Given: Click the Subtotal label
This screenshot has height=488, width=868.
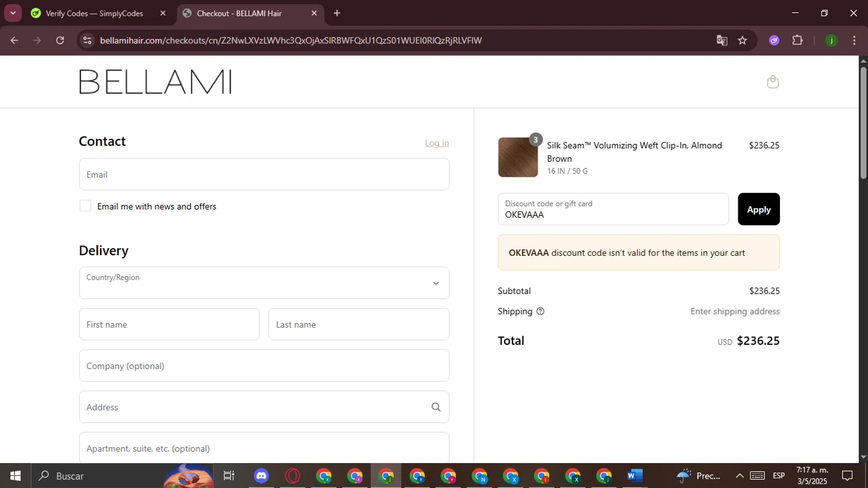Looking at the screenshot, I should coord(514,291).
